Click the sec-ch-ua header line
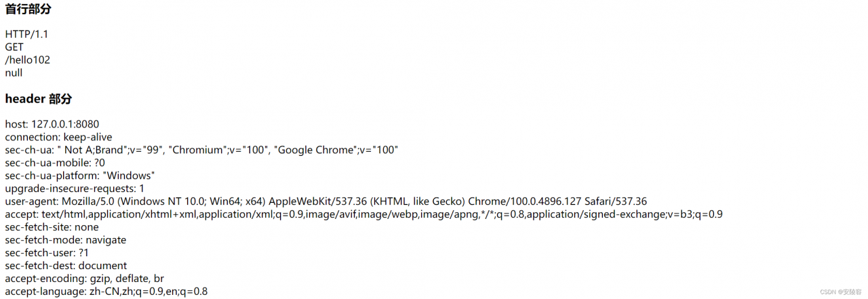 [x=201, y=150]
